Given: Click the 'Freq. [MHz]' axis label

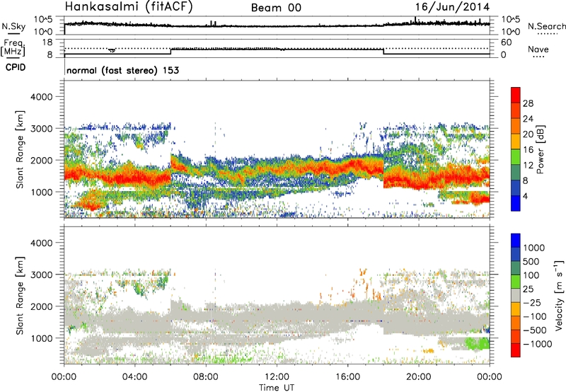Looking at the screenshot, I should [13, 47].
